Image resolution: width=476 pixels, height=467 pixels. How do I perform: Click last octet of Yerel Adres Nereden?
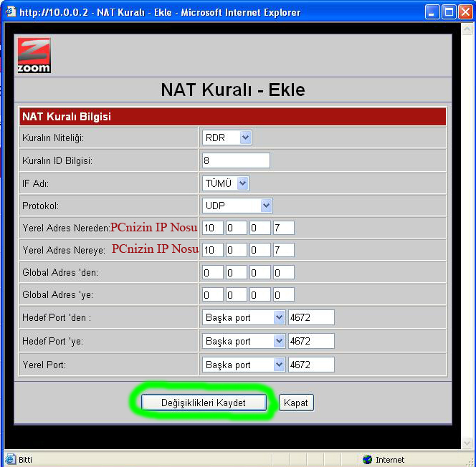284,228
